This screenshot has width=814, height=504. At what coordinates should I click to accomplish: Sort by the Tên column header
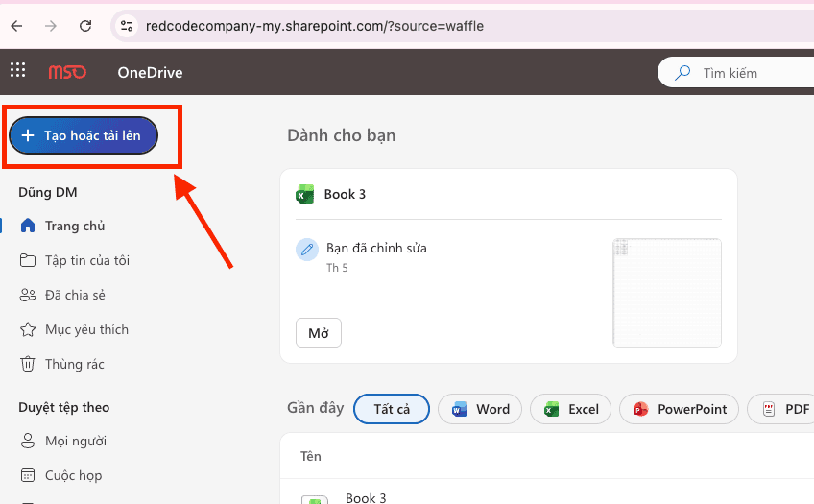pos(311,456)
